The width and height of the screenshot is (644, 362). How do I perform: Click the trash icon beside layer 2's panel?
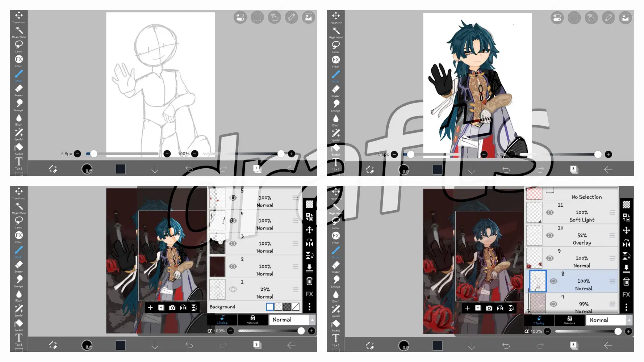(x=309, y=281)
